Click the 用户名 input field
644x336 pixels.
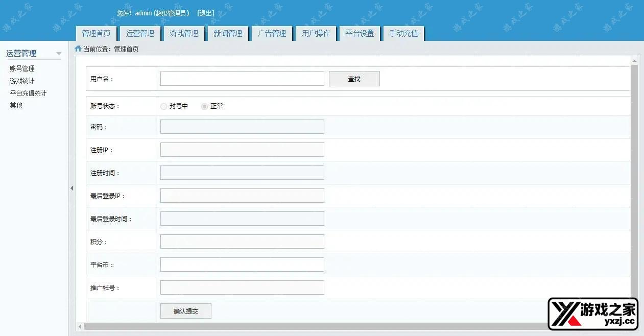tap(242, 79)
